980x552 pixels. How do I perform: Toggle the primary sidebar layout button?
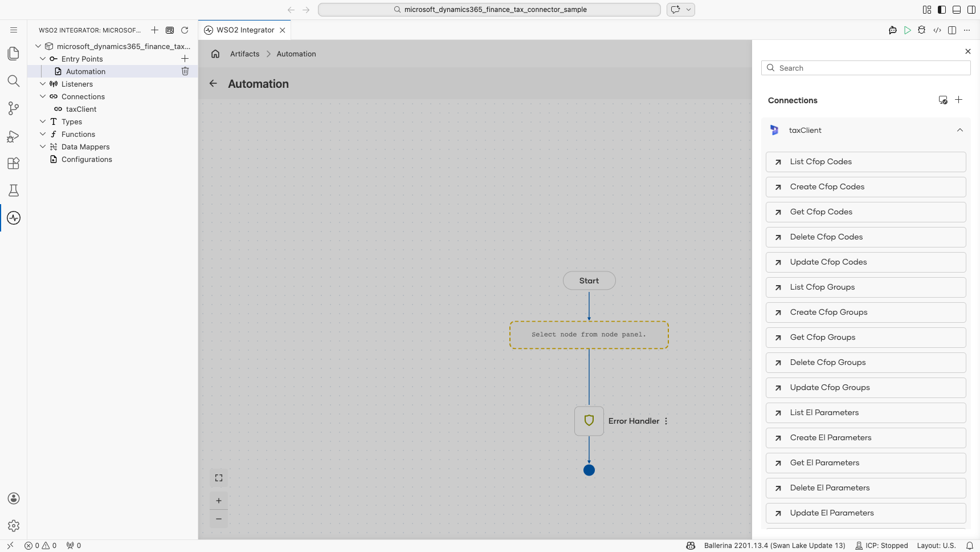pos(942,10)
